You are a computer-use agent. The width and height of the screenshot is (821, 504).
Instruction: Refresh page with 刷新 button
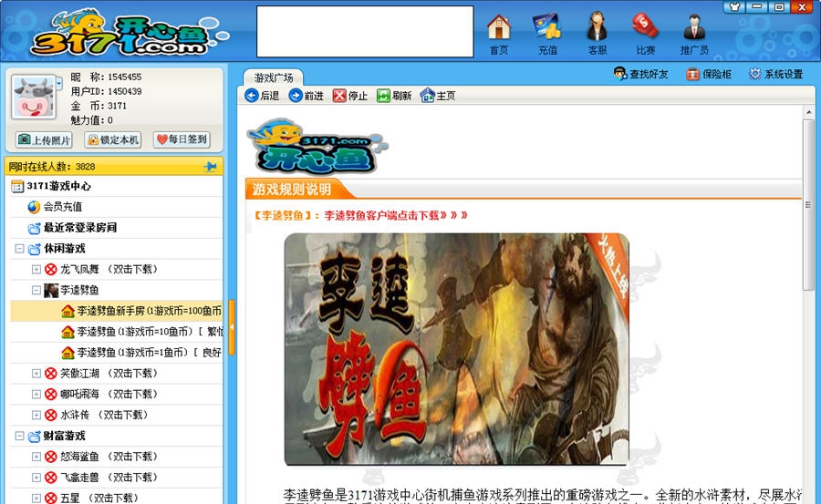(394, 96)
